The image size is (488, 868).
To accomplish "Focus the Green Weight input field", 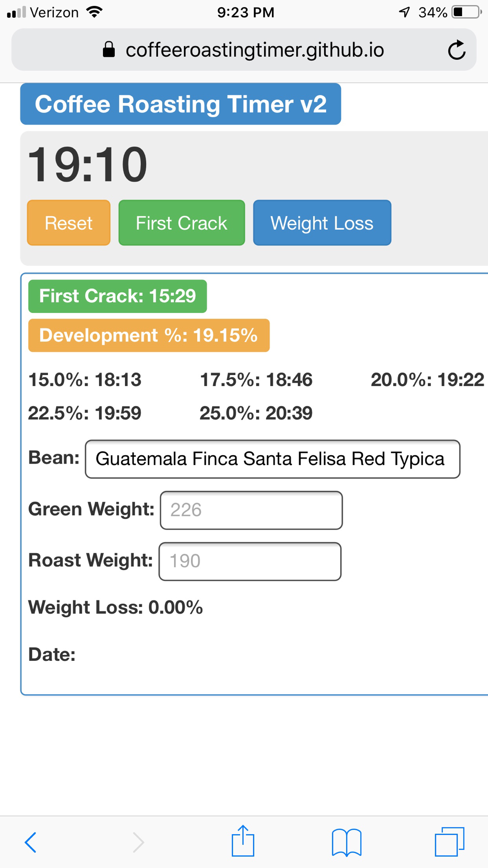I will 251,510.
